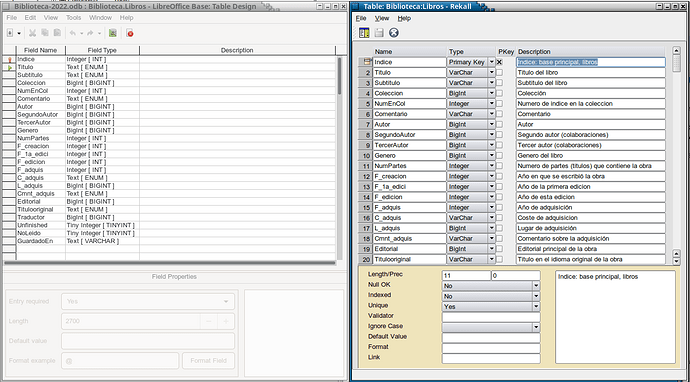Check the PKey checkbox for Autor

point(499,125)
